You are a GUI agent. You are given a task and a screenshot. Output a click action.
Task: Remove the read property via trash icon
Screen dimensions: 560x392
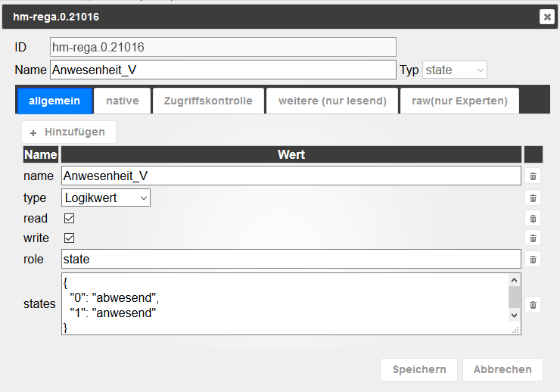pos(533,219)
